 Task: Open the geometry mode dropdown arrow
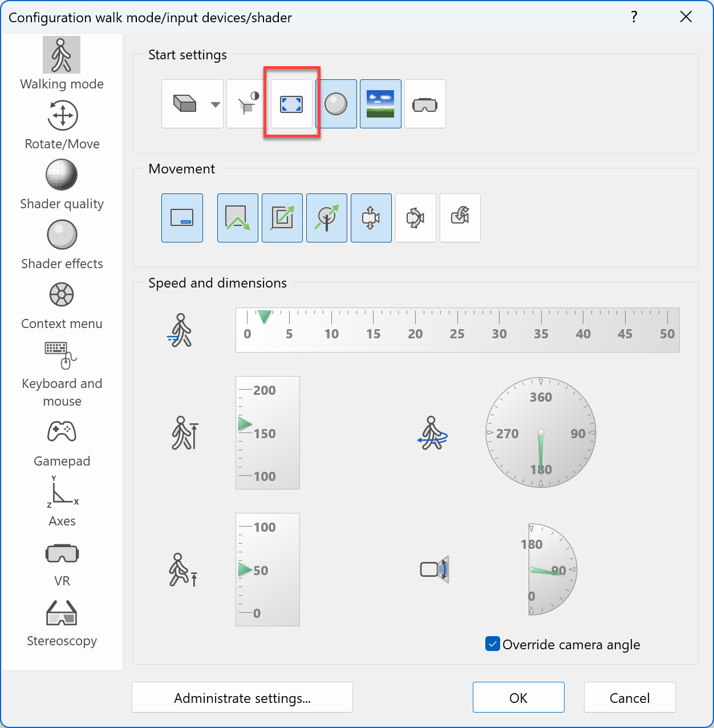(215, 104)
